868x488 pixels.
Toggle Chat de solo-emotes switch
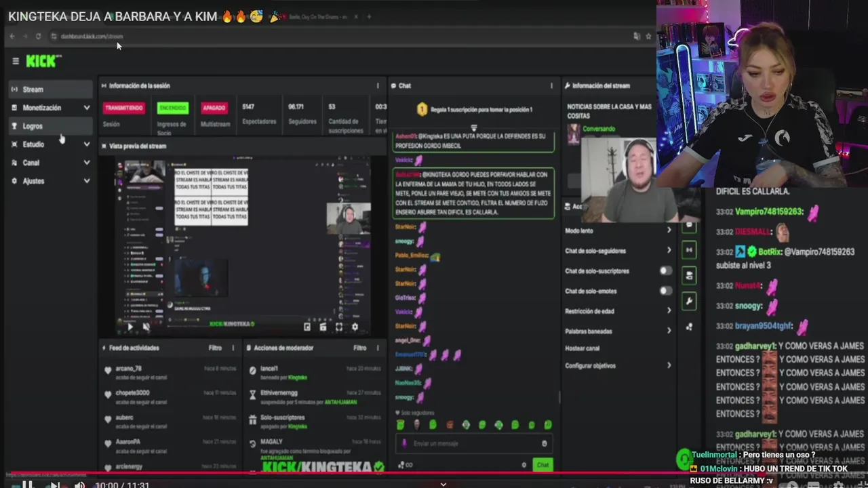coord(666,291)
